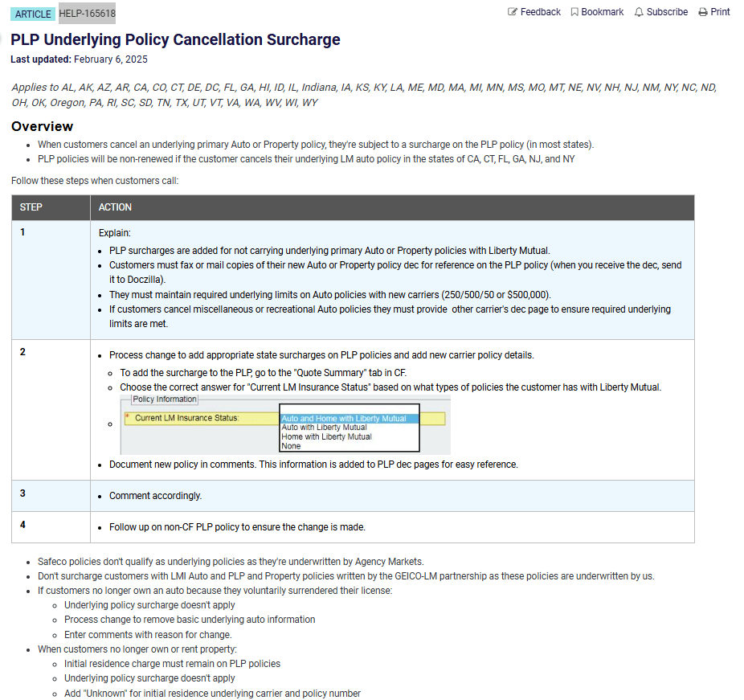Click the Feedback pencil icon

coord(513,12)
